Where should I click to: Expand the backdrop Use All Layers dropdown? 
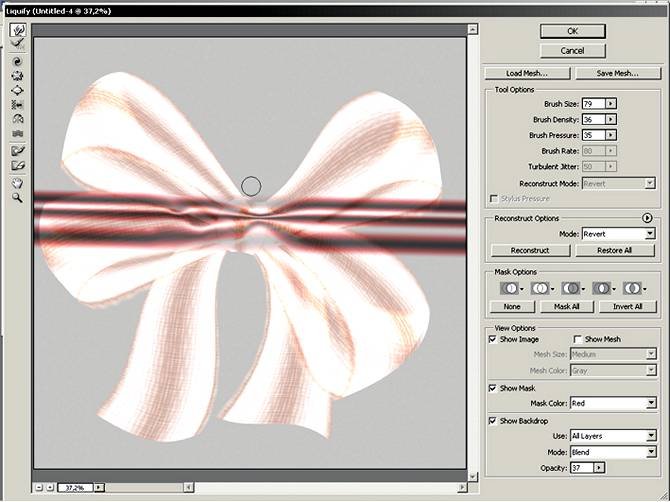610,436
